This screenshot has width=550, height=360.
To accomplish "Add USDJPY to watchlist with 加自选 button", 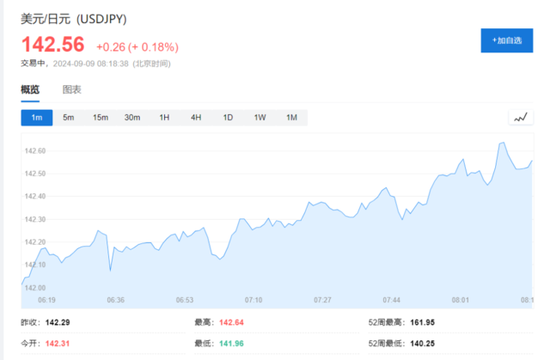I will (x=507, y=41).
